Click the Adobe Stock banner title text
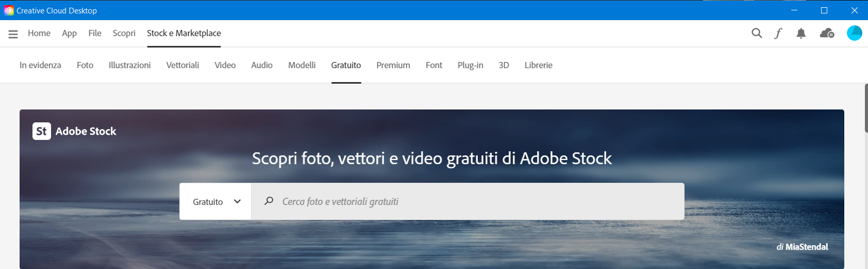The image size is (868, 269). coord(86,131)
